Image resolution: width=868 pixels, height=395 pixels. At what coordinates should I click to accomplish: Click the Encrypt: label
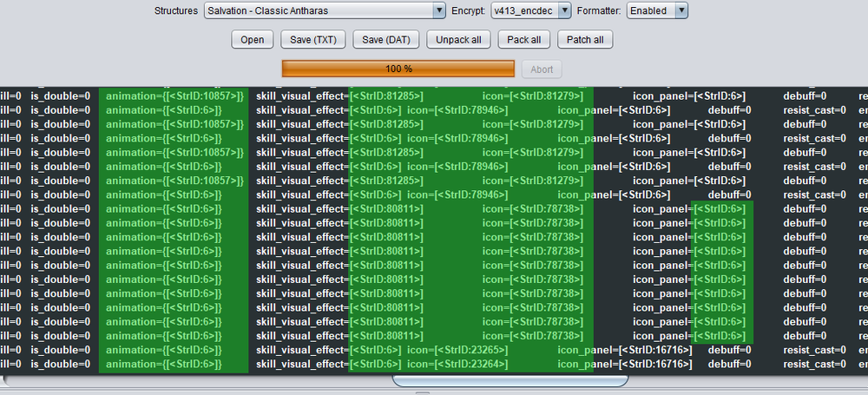468,10
